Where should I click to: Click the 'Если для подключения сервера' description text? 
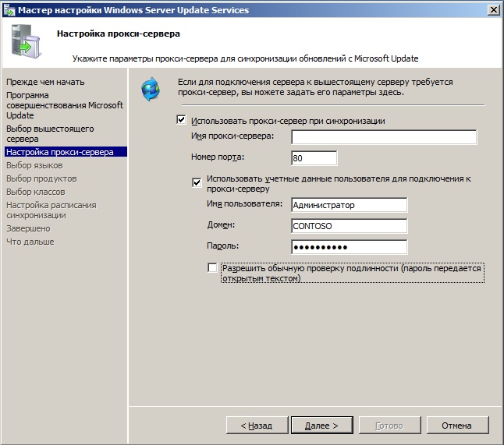click(315, 87)
